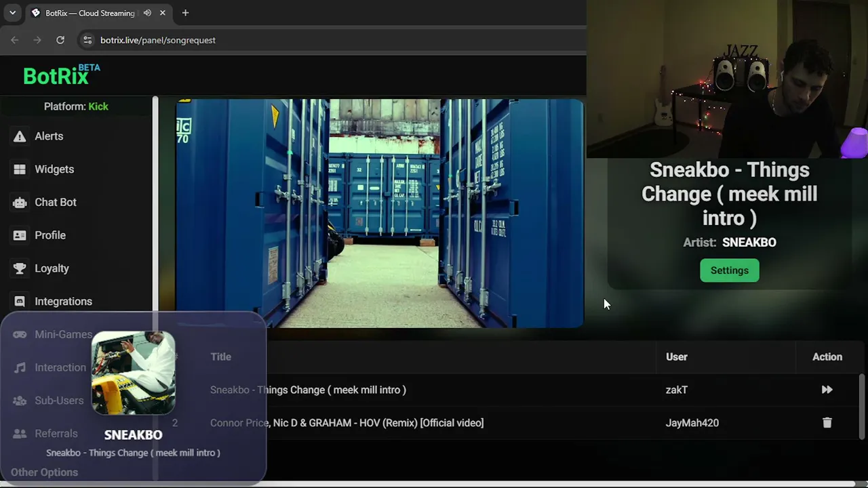868x488 pixels.
Task: Click the BotRix BETA logo
Action: tap(61, 75)
